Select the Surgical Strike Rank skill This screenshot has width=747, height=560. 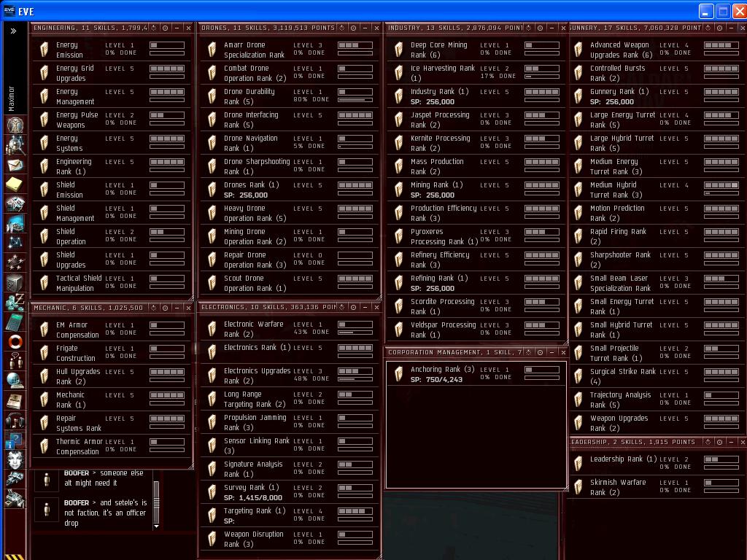[657, 376]
